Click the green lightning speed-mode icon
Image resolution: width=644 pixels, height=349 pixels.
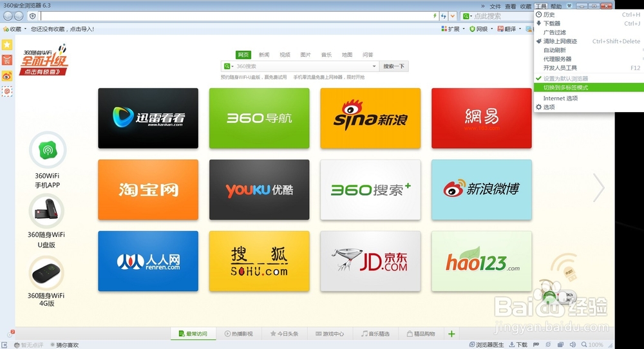[x=435, y=16]
